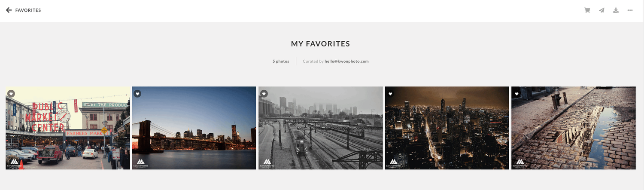Unfavorite the Public Market Center photo heart

tap(11, 94)
